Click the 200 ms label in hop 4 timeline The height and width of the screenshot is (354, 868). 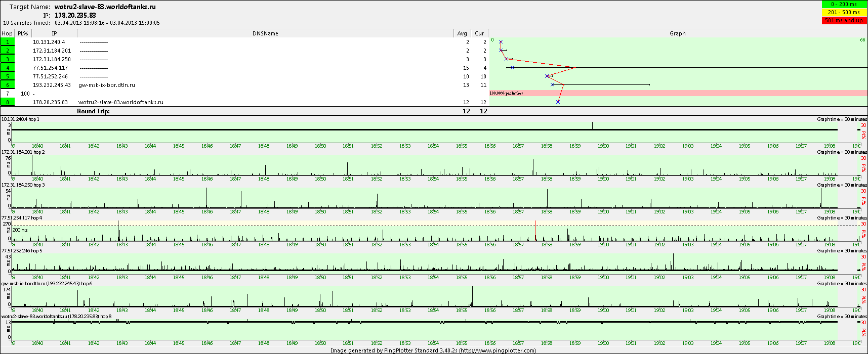pyautogui.click(x=20, y=230)
